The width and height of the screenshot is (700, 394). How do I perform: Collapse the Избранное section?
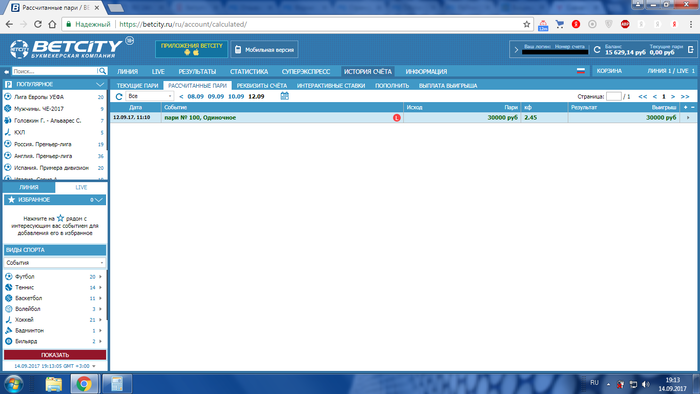(98, 200)
